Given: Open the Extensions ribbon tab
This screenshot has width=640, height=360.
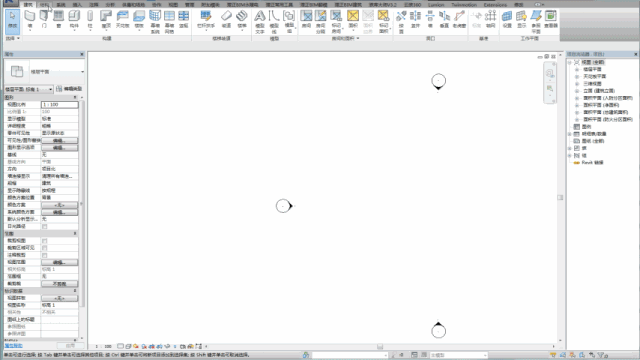Looking at the screenshot, I should pyautogui.click(x=495, y=4).
